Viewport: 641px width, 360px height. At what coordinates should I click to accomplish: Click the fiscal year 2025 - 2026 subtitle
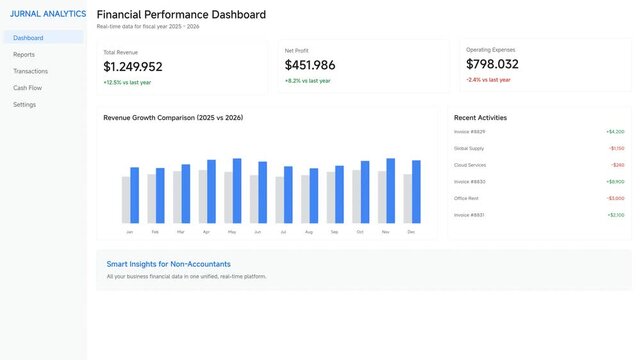point(148,27)
